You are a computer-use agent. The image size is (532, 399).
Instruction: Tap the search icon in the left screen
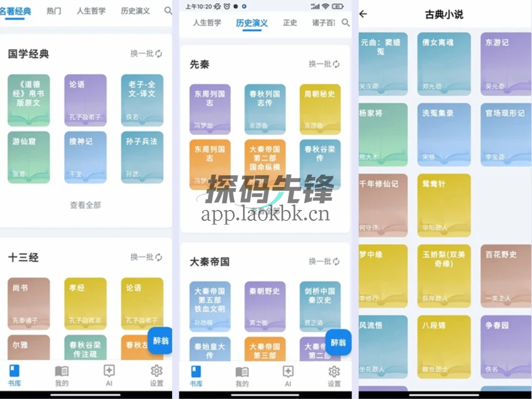[x=168, y=10]
